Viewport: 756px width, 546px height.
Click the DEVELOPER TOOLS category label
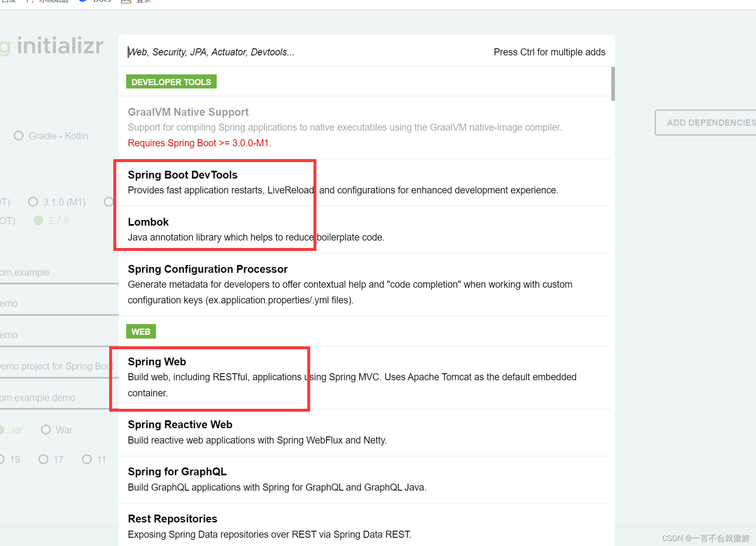pyautogui.click(x=171, y=82)
